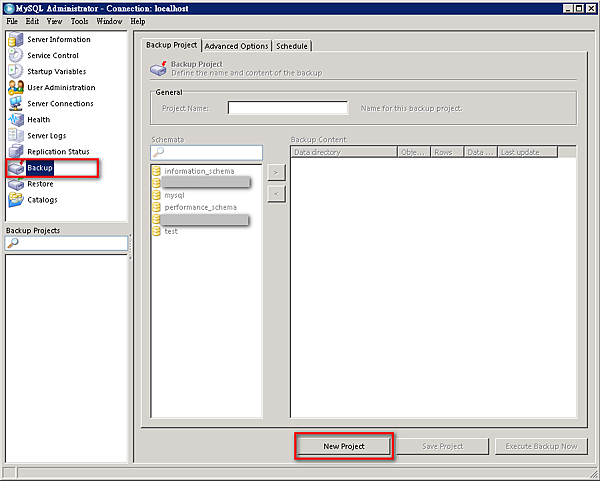Select the Replication Status icon
Image resolution: width=600 pixels, height=481 pixels.
(16, 152)
